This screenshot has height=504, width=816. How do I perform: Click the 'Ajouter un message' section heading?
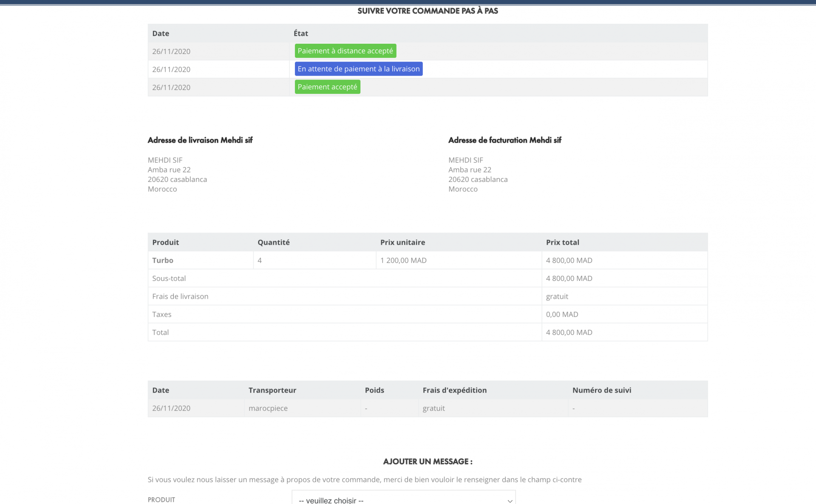tap(428, 462)
